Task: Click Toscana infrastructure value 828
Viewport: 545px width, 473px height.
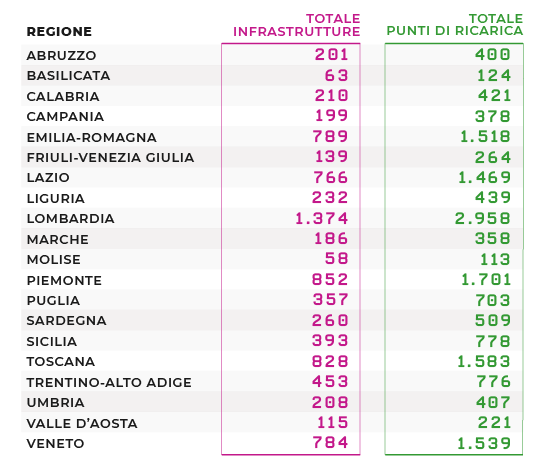Action: [330, 361]
